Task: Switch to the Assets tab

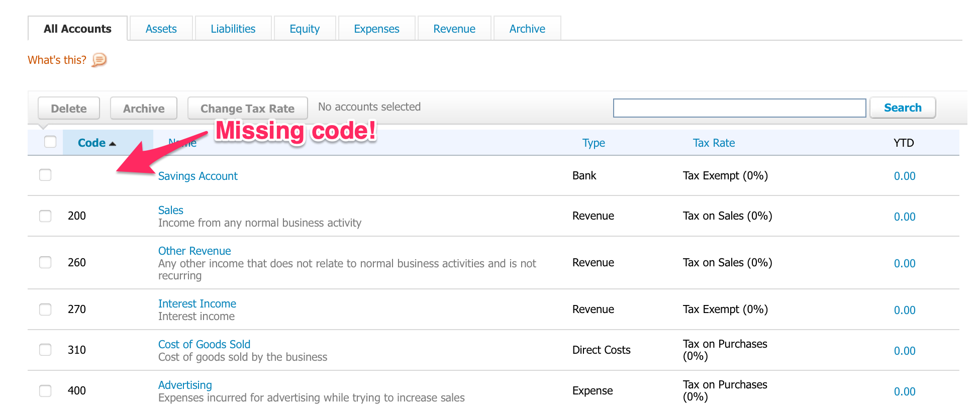Action: [x=161, y=29]
